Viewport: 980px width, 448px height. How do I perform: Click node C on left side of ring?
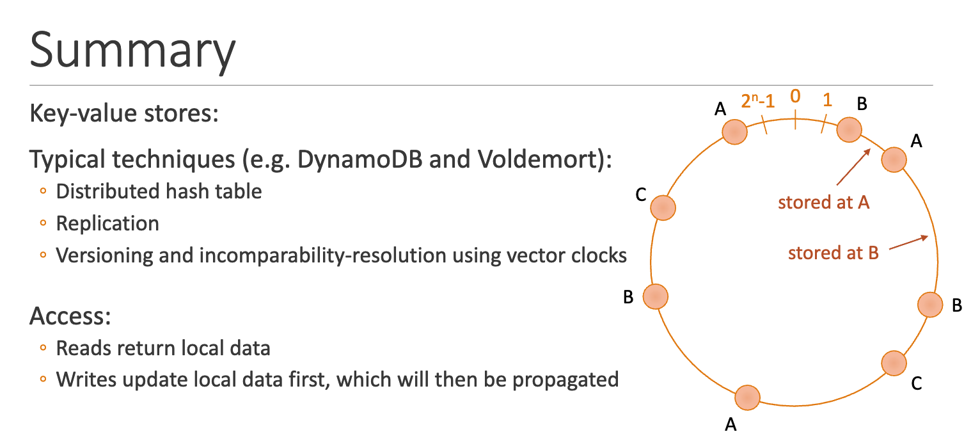click(x=663, y=208)
